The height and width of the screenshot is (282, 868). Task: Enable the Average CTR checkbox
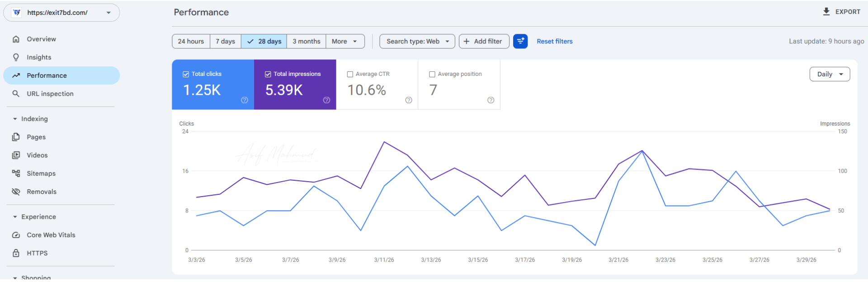pos(350,74)
